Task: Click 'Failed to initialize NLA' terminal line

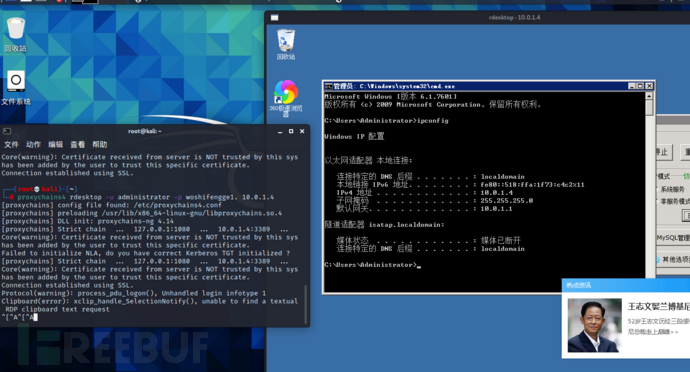Action: tap(146, 253)
